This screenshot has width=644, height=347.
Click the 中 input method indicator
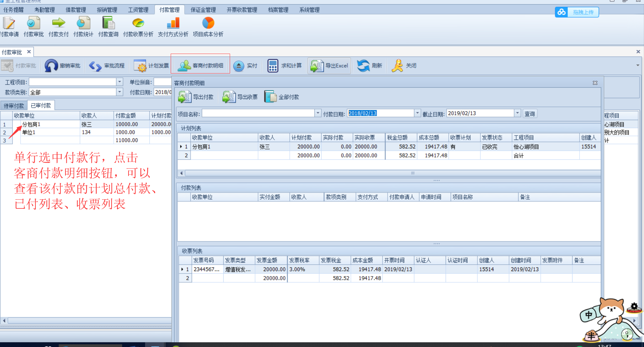pos(589,315)
